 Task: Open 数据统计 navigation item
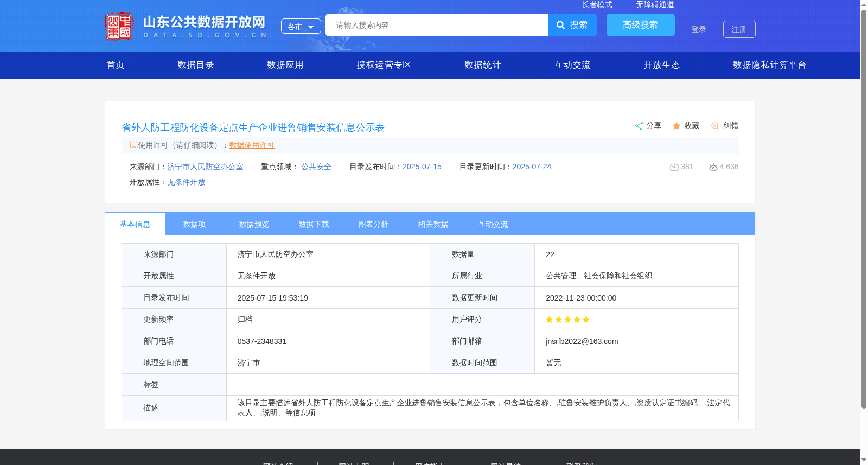pos(483,65)
